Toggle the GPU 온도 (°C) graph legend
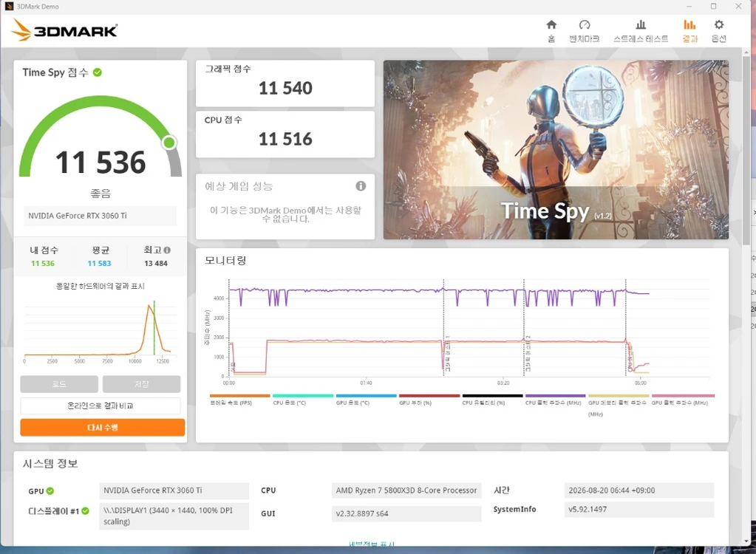This screenshot has height=554, width=756. pos(366,400)
